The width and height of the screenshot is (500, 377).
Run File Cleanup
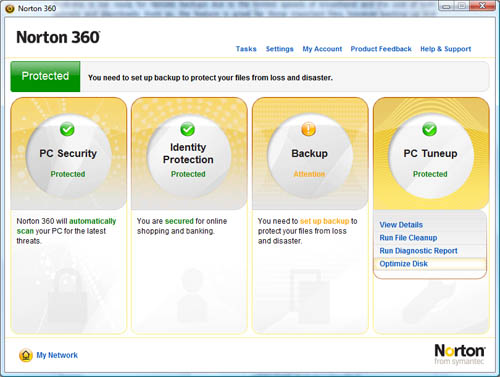tap(408, 238)
